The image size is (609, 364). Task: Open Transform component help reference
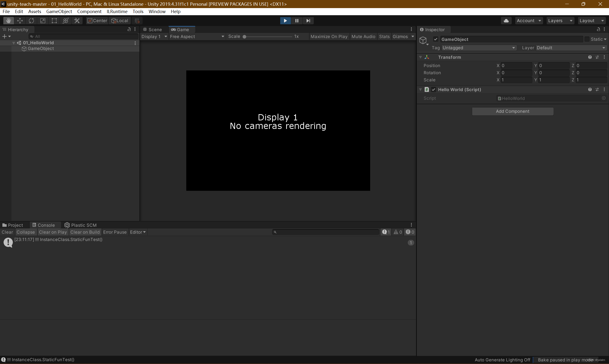[x=590, y=57]
